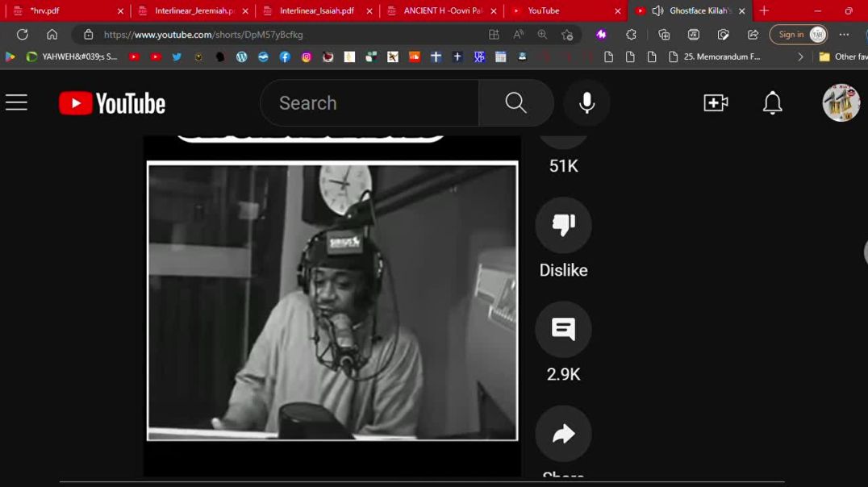Click the YouTube logo to go home

112,103
